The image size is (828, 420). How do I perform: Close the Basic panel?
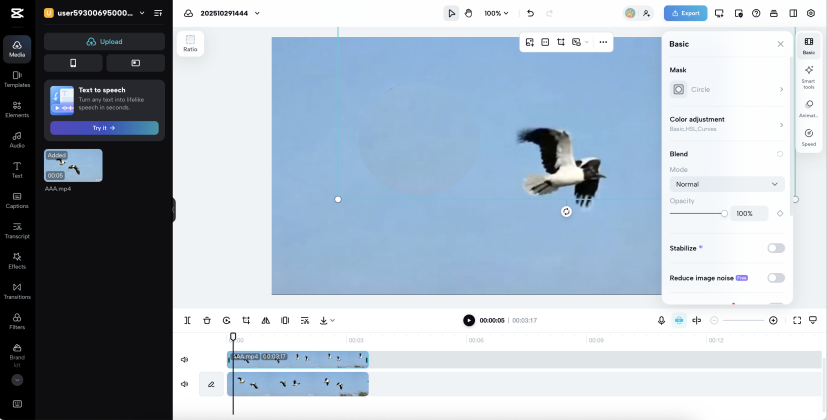(780, 44)
